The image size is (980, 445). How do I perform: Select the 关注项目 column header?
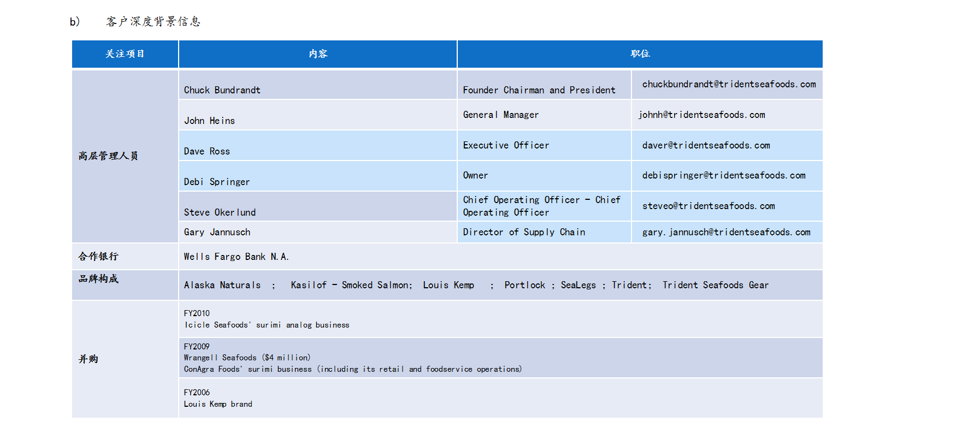pyautogui.click(x=125, y=54)
